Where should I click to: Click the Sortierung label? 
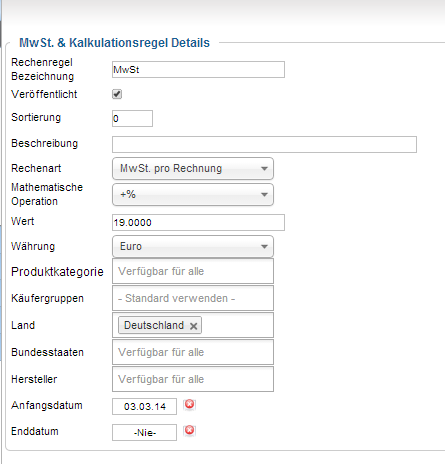coord(36,117)
